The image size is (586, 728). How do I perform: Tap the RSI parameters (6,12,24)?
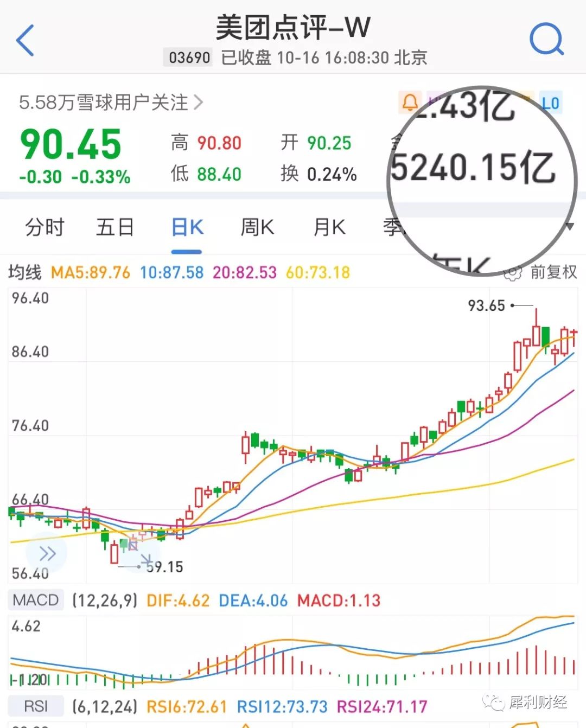[105, 707]
